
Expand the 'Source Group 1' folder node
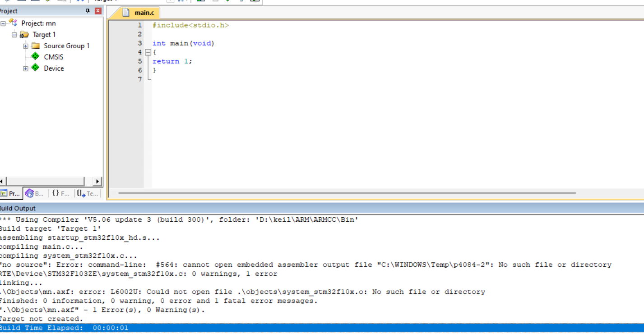coord(26,46)
